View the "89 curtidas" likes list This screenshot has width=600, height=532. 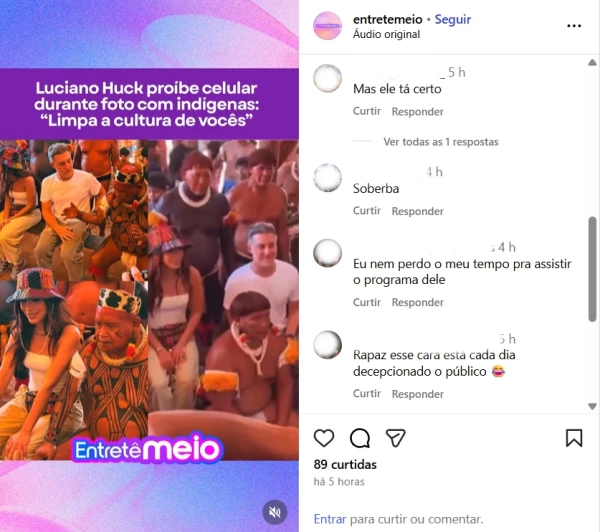[345, 465]
